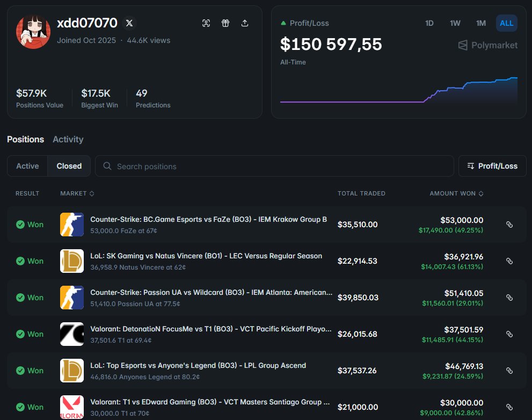The width and height of the screenshot is (532, 420).
Task: Click the Won checkmark on Passion UA row
Action: (x=20, y=298)
